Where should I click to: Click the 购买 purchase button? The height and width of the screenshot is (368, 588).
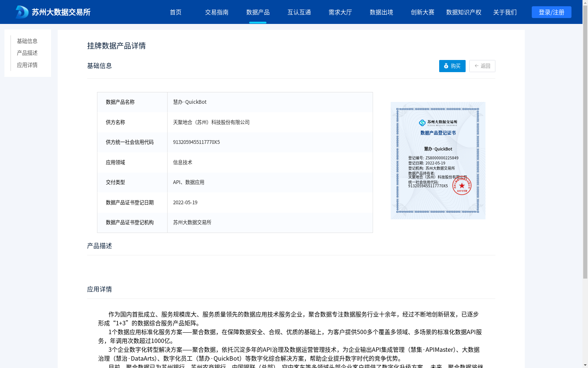coord(452,66)
